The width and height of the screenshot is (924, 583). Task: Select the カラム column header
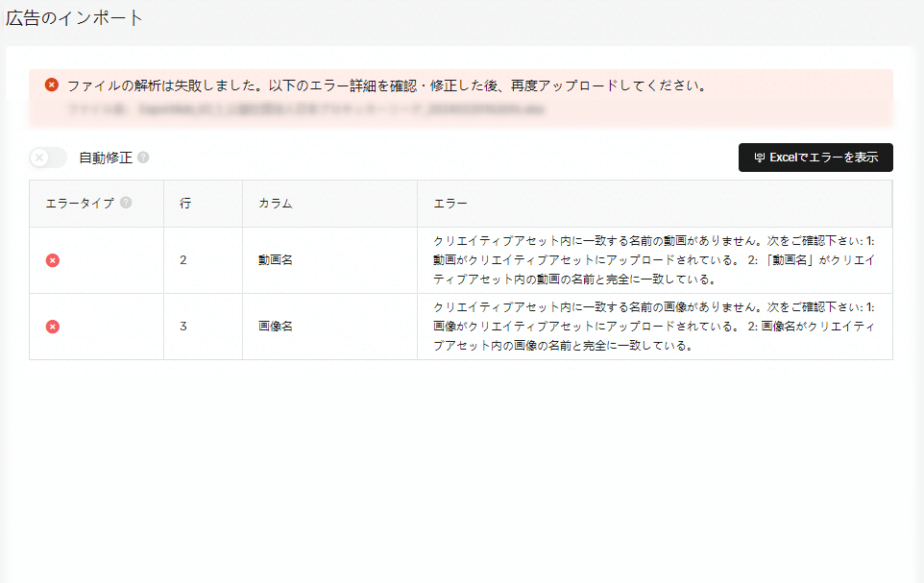(275, 204)
